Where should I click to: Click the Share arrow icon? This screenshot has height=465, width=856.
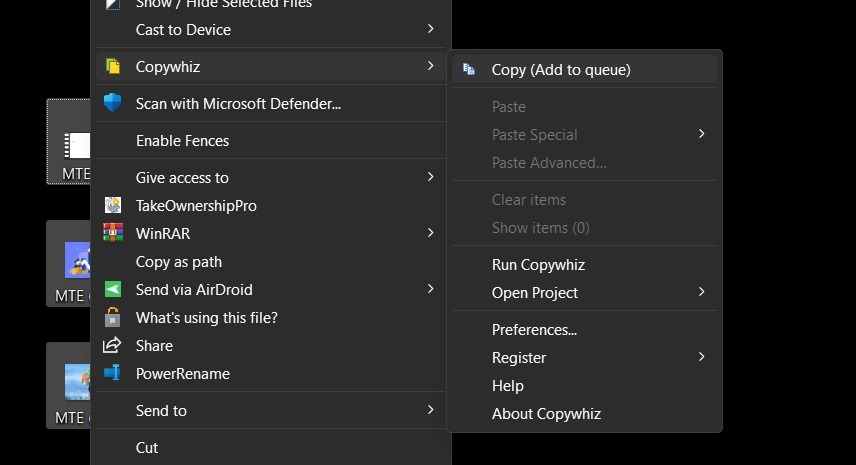click(x=113, y=346)
